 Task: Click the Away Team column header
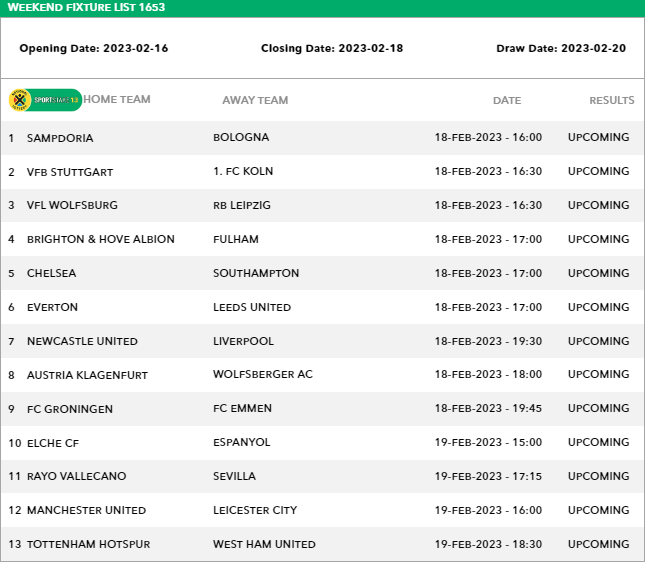tap(255, 100)
